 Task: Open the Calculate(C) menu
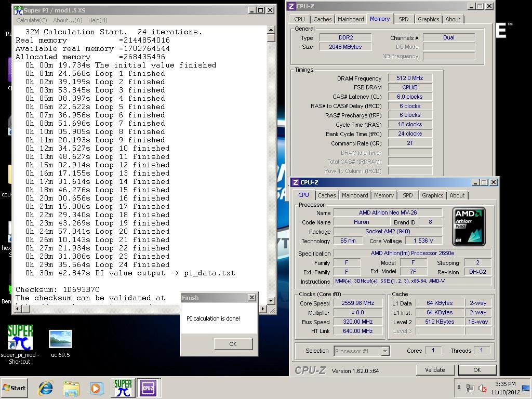[x=32, y=20]
